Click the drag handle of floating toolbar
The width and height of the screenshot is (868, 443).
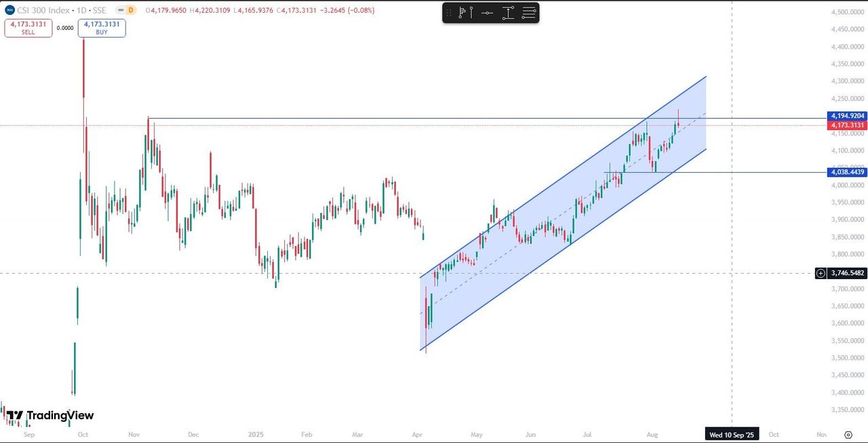(x=448, y=13)
